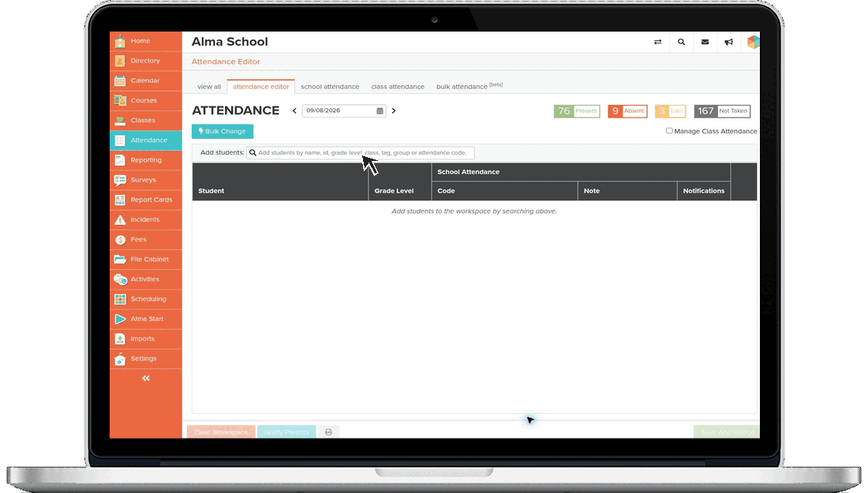Open the Directory sidebar icon
Image resolution: width=868 pixels, height=493 pixels.
pos(120,61)
